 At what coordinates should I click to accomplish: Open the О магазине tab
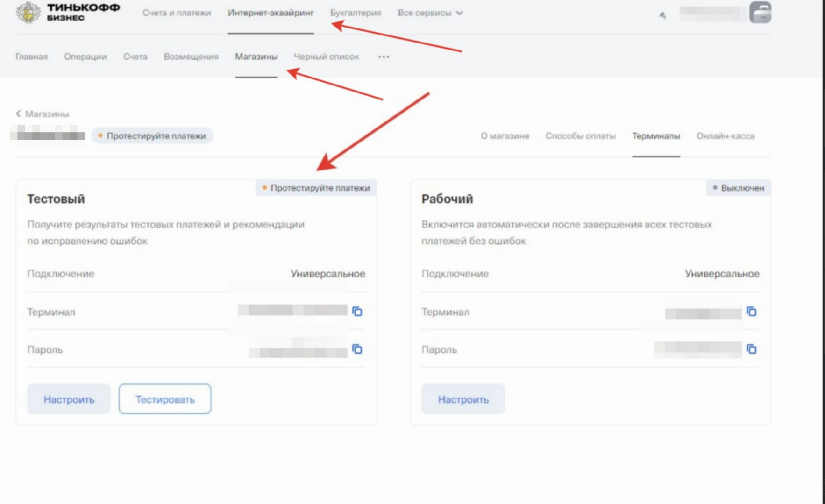tap(505, 136)
